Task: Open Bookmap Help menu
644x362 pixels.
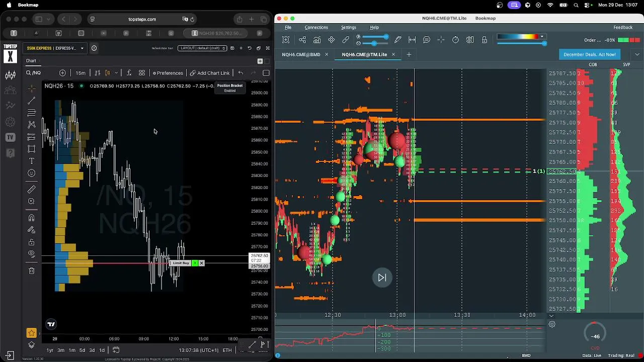Action: point(374,28)
